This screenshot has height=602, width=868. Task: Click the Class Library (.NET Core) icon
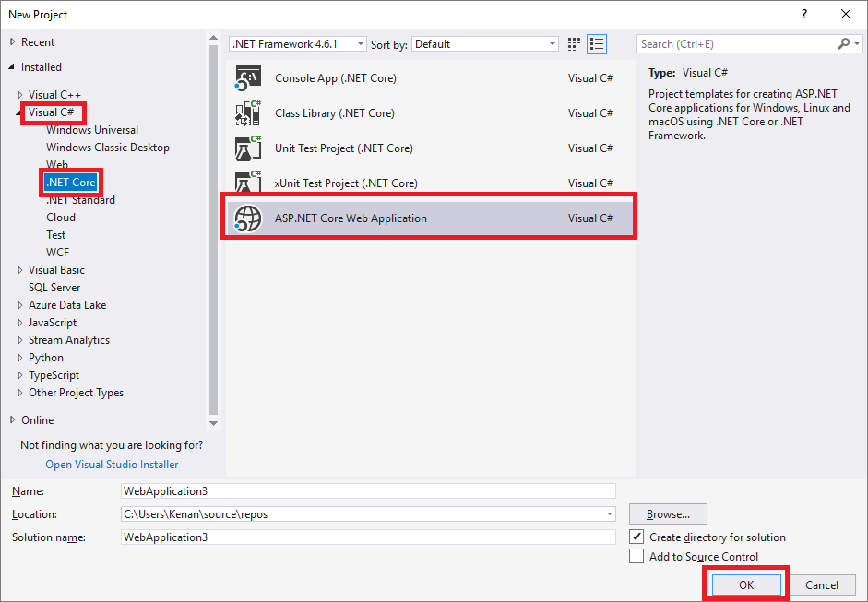coord(247,112)
